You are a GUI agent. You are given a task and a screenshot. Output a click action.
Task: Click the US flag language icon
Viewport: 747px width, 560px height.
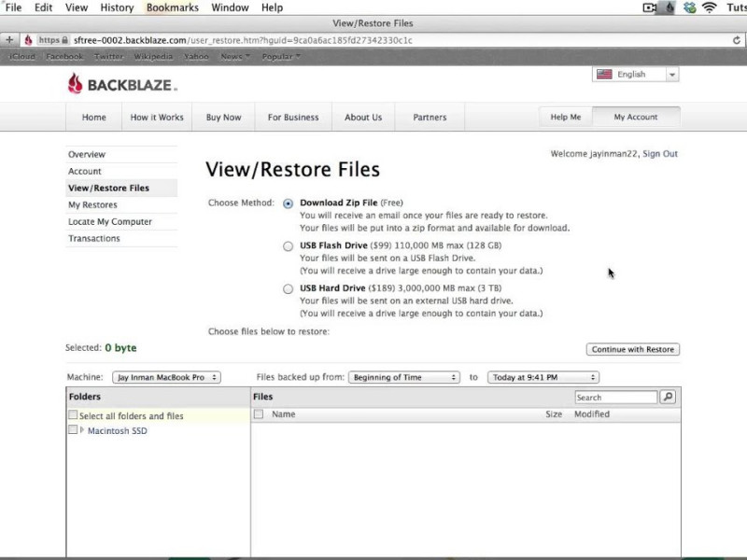604,75
